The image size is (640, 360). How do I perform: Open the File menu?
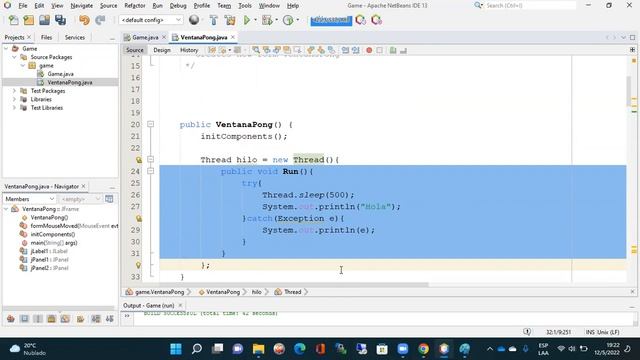[x=23, y=6]
